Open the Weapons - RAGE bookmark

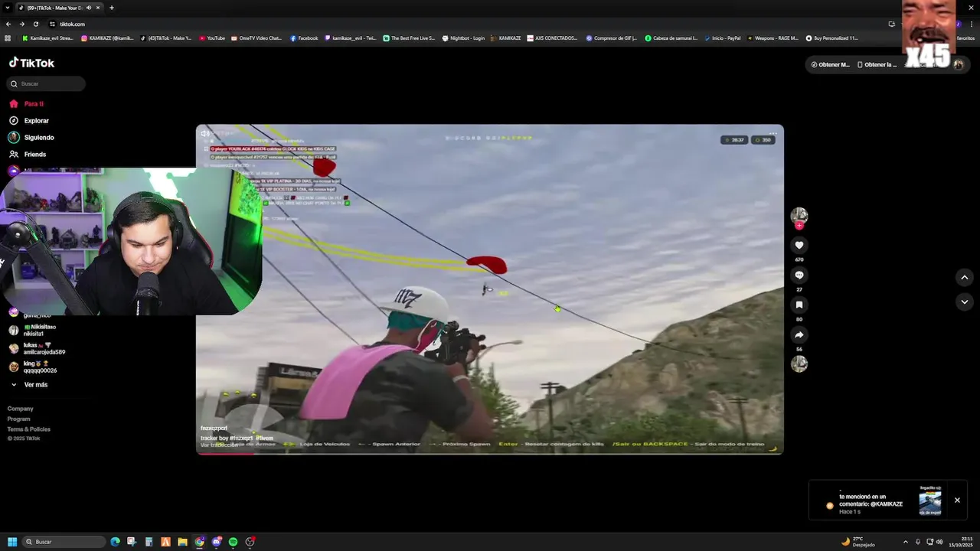tap(773, 37)
